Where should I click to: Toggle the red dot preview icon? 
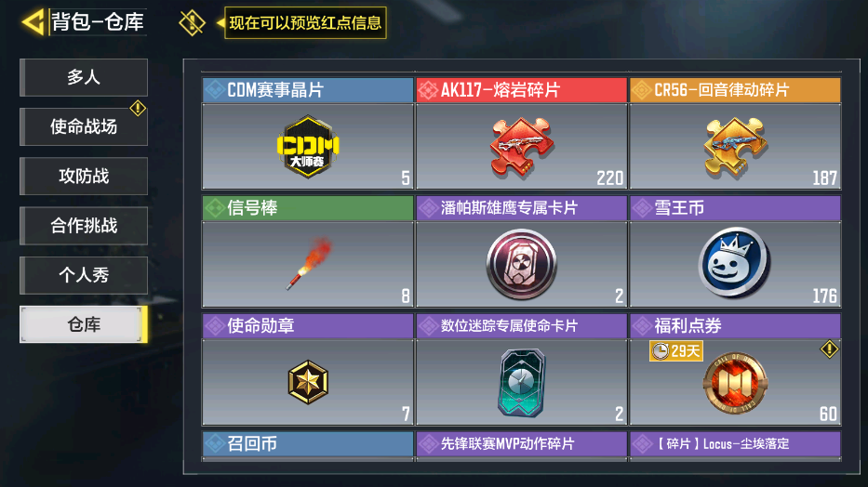point(192,22)
